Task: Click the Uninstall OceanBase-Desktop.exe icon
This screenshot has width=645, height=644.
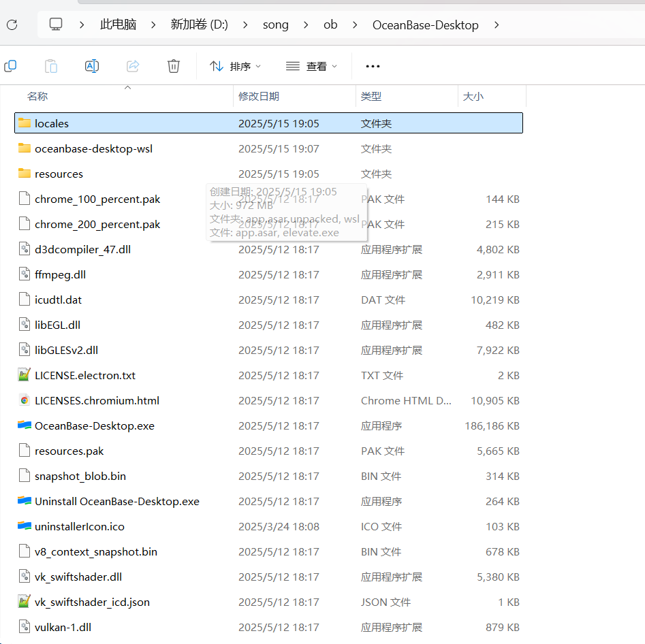Action: [25, 501]
